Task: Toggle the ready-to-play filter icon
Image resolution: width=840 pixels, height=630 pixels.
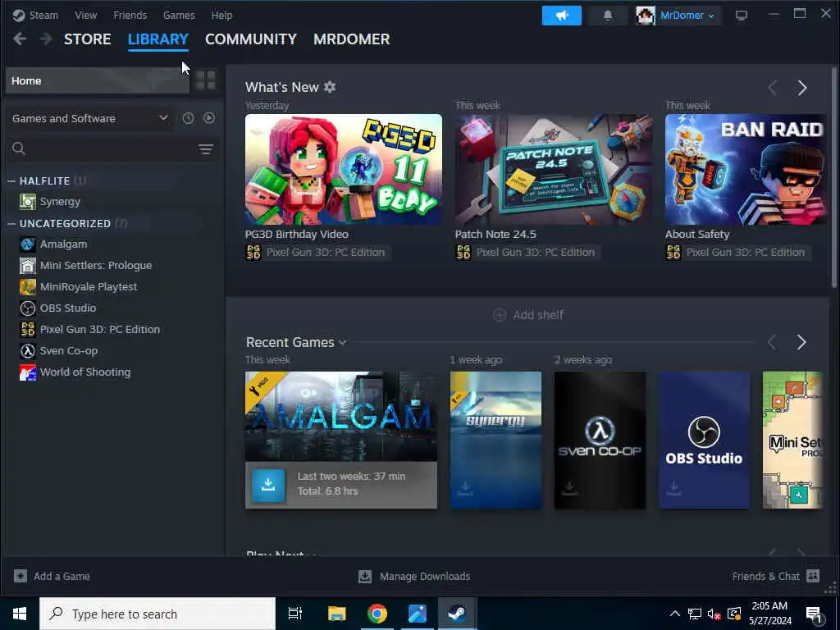Action: (x=209, y=118)
